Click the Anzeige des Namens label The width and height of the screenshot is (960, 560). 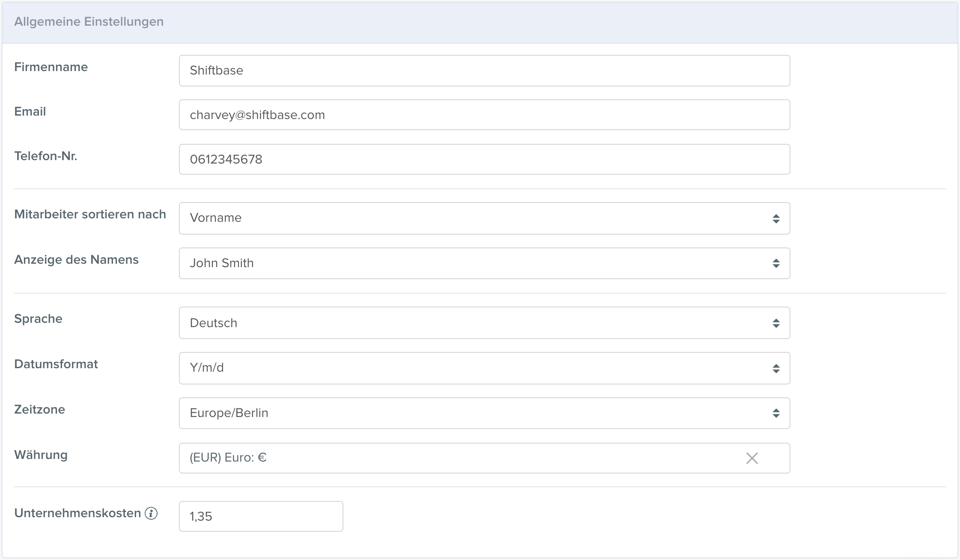click(x=76, y=259)
